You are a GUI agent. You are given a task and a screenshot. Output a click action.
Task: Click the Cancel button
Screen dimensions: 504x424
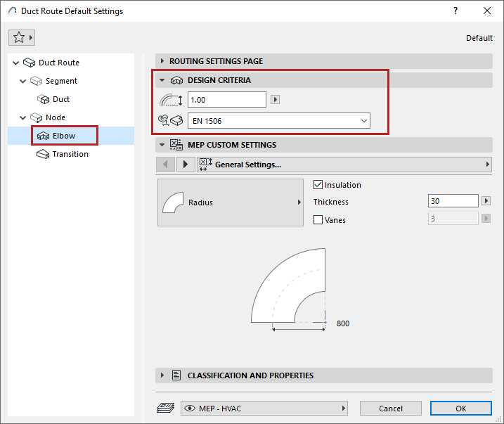[391, 409]
